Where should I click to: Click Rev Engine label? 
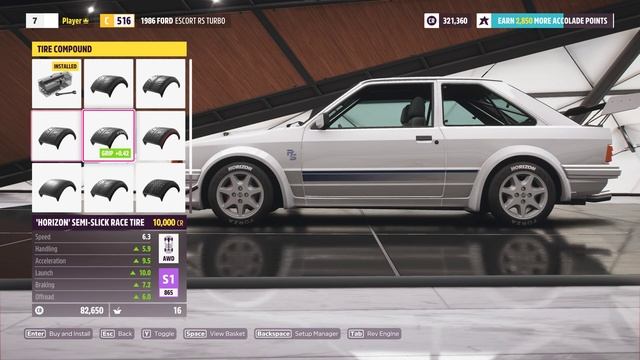(x=382, y=333)
